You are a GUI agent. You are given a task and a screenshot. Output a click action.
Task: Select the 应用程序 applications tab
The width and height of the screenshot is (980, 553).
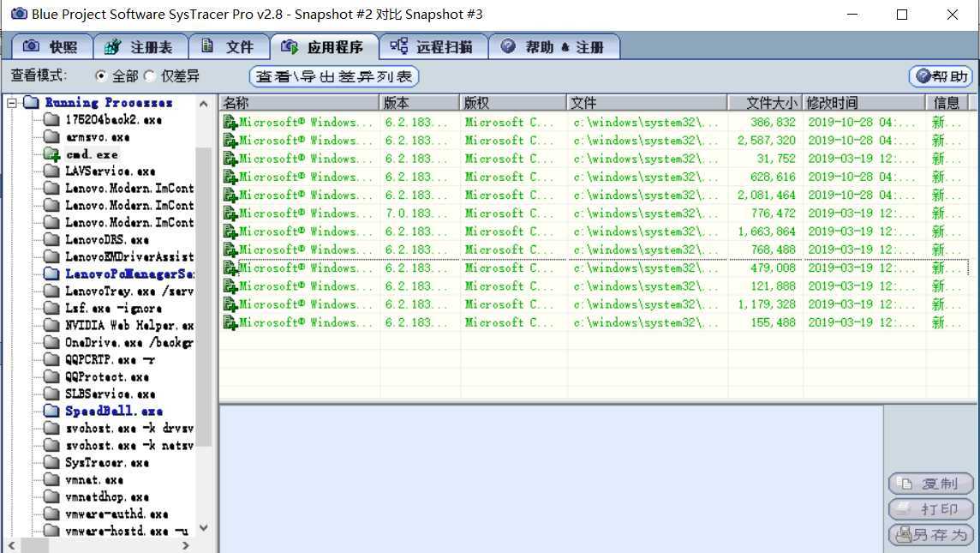click(324, 47)
